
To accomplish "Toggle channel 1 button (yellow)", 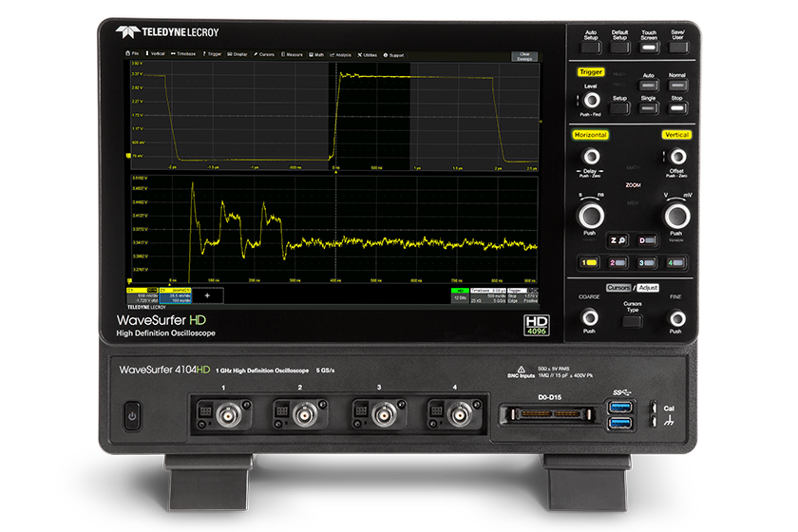I will click(589, 263).
